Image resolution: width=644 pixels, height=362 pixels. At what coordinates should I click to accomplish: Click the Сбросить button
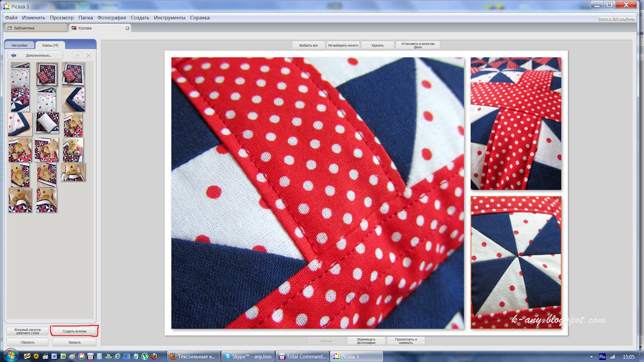(28, 342)
